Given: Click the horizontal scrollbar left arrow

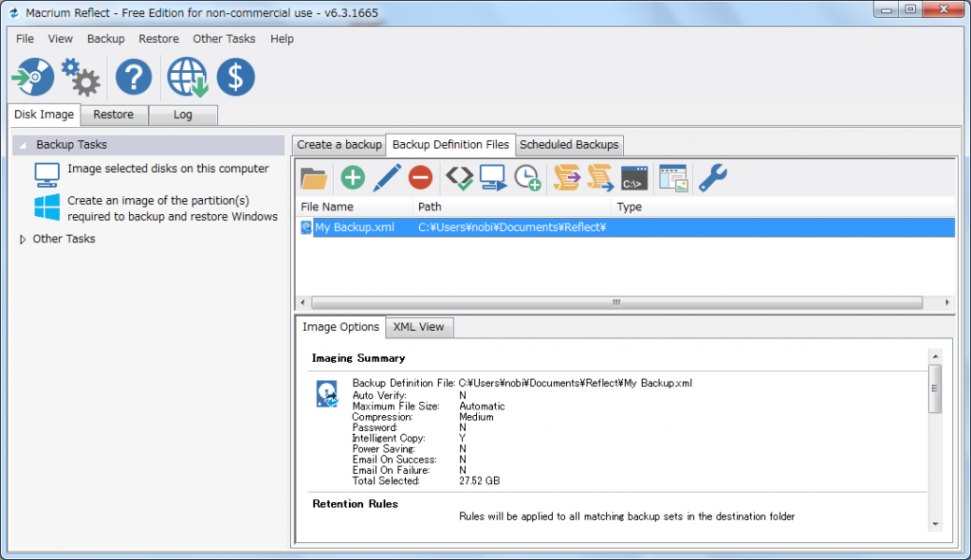Looking at the screenshot, I should [302, 302].
